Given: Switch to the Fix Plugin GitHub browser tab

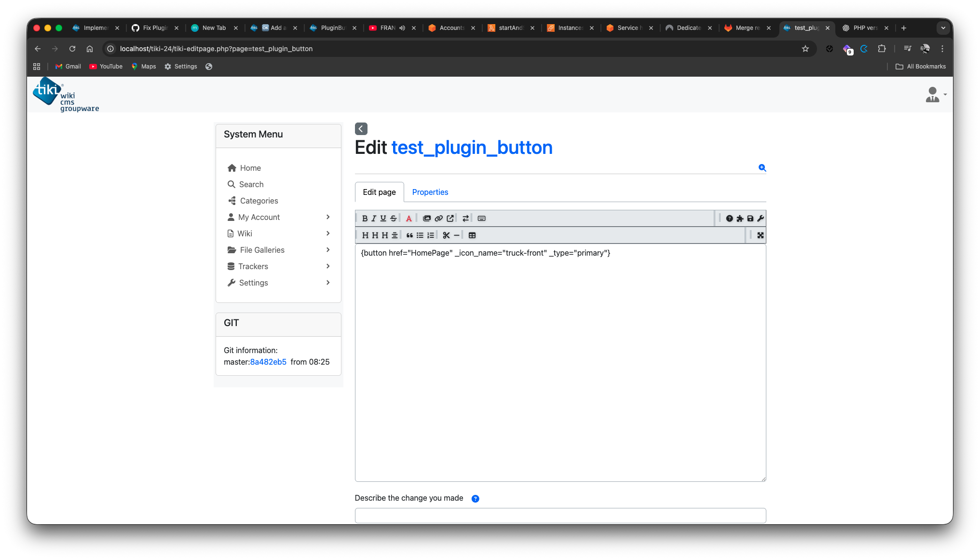Looking at the screenshot, I should click(x=155, y=28).
